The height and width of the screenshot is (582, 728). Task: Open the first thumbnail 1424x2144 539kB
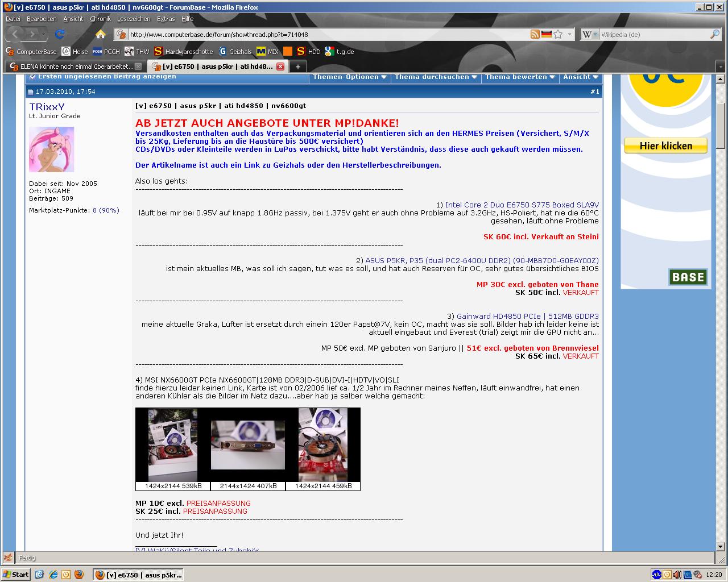173,445
